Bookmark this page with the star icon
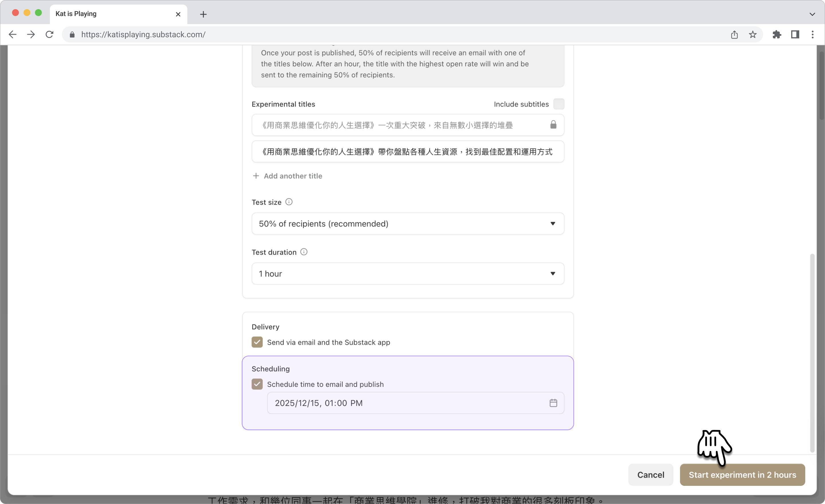The height and width of the screenshot is (504, 825). coord(753,34)
